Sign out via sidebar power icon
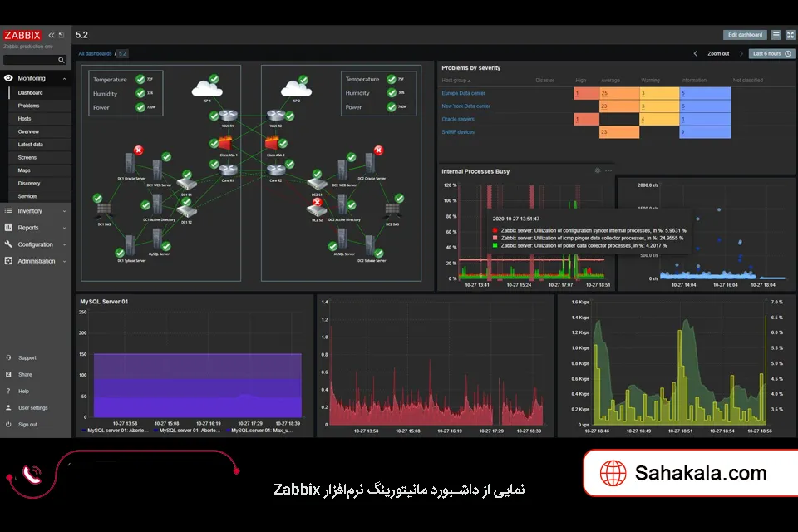The image size is (798, 532). [x=8, y=425]
